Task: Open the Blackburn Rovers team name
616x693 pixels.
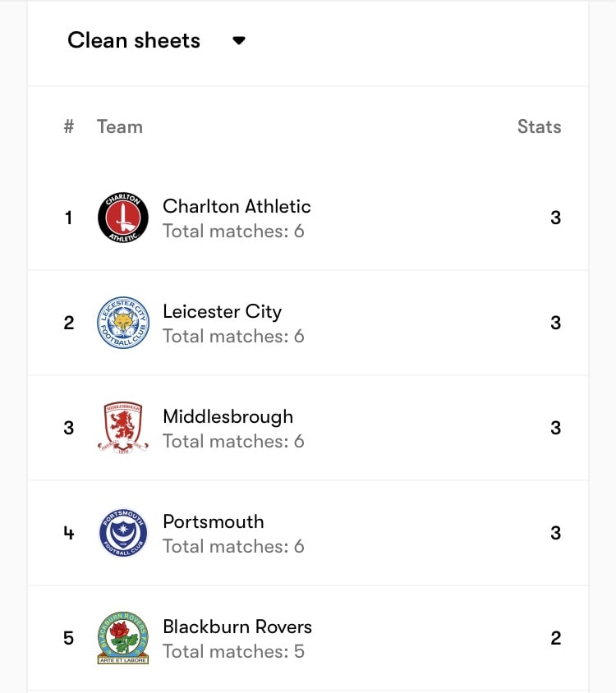Action: (237, 626)
